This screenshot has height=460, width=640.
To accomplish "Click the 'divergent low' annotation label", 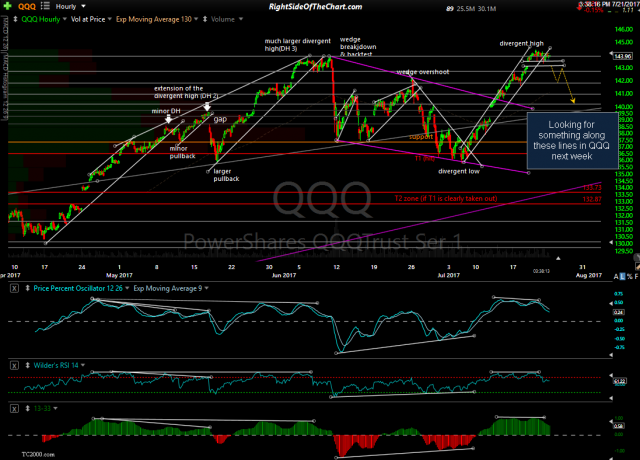I will [459, 171].
